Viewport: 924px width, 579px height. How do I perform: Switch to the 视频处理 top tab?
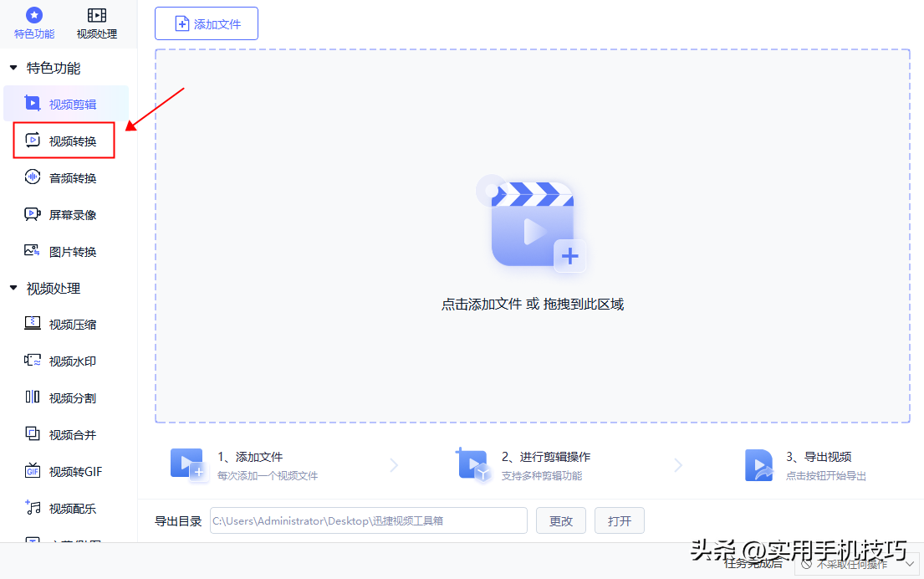click(97, 23)
